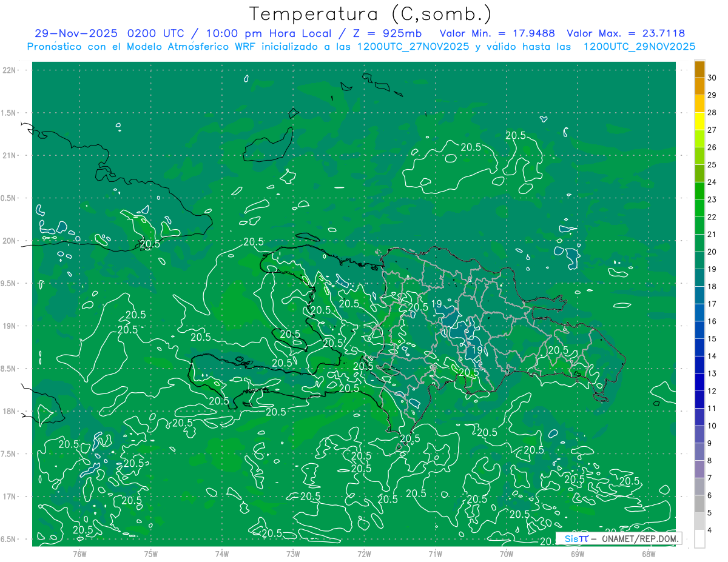
Task: Pick the orange legend swatch between 29 and 30
Action: click(700, 87)
